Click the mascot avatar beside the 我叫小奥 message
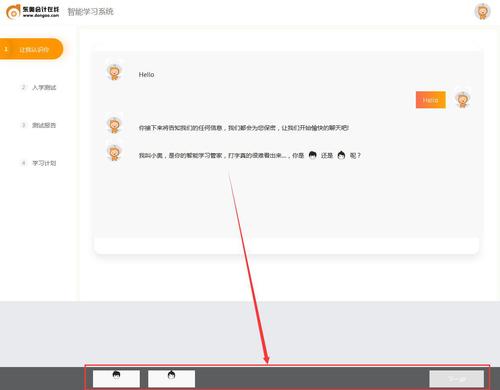500x390 pixels. [x=114, y=153]
